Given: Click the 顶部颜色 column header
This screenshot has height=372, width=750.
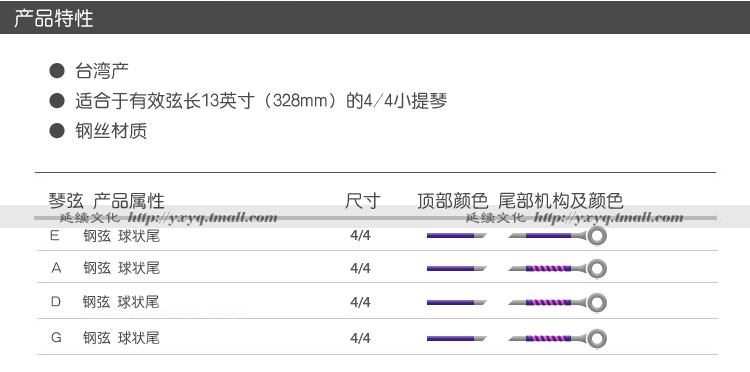Looking at the screenshot, I should coord(452,201).
